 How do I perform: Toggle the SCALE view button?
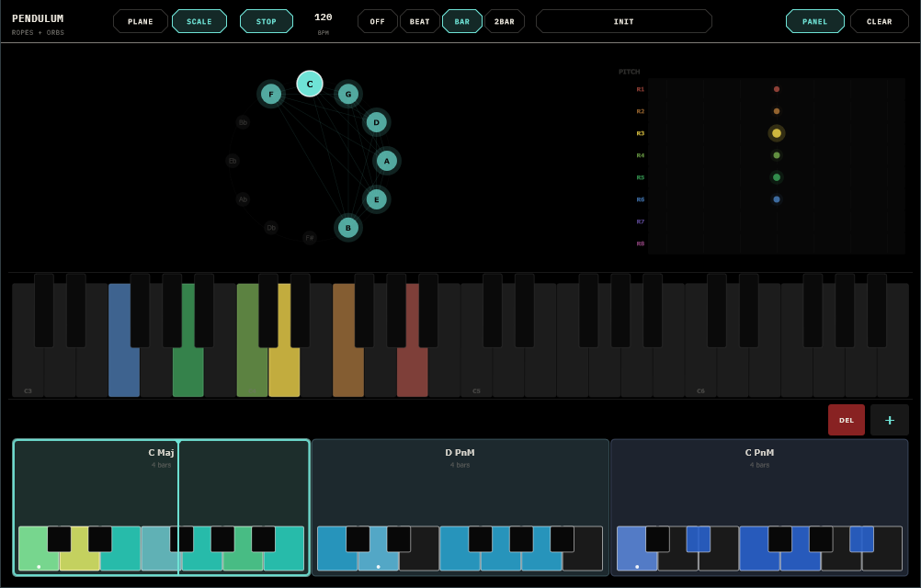(x=199, y=22)
